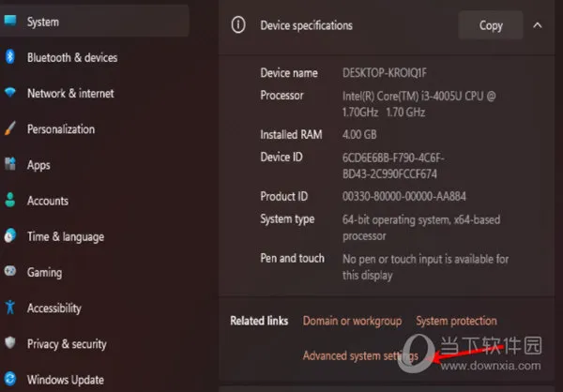
Task: Click the Privacy & security shield icon
Action: pos(10,343)
